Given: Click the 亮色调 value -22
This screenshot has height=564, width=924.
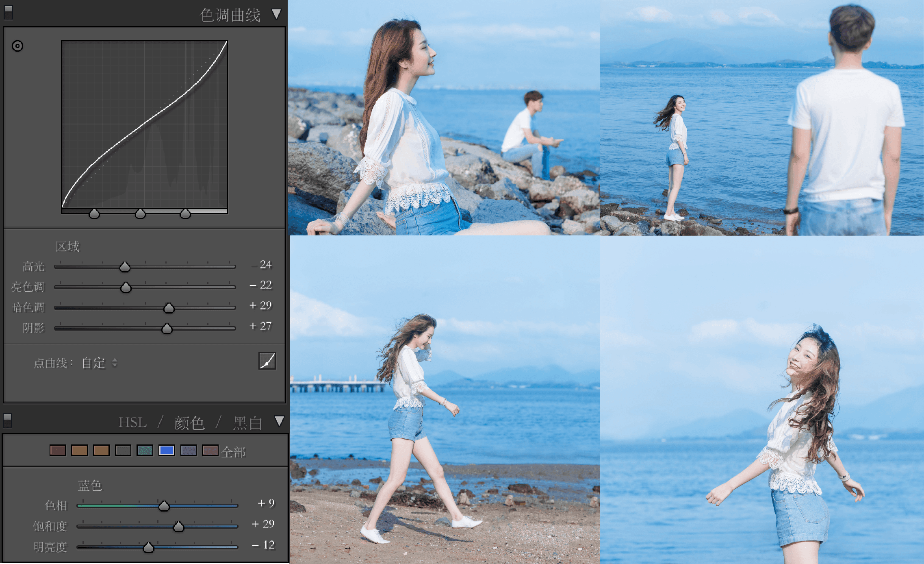Looking at the screenshot, I should click(x=261, y=285).
